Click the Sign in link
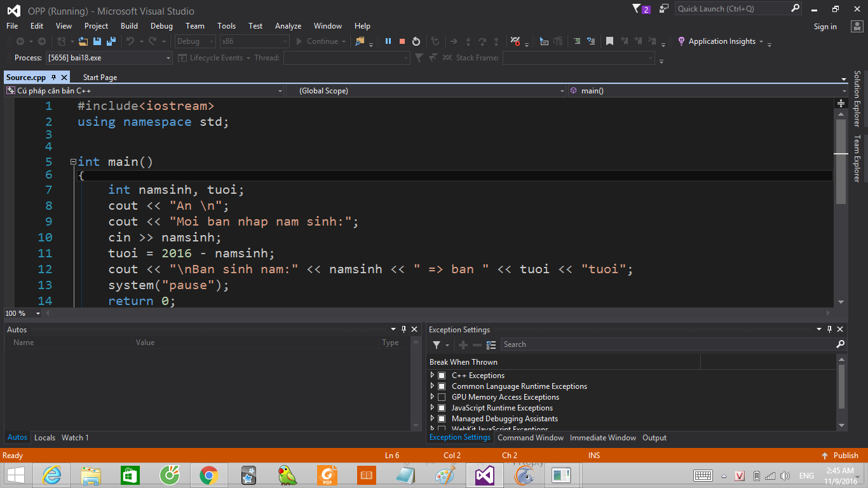This screenshot has height=488, width=868. coord(825,27)
